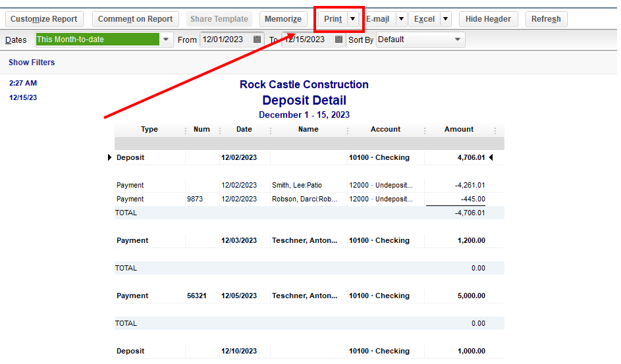Click the Smith, Lee:Patio name cell

296,185
